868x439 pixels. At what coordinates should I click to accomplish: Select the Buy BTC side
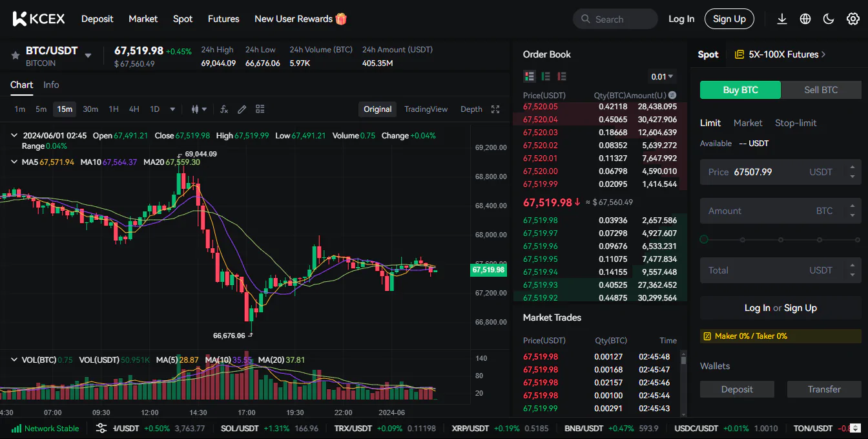pyautogui.click(x=740, y=90)
